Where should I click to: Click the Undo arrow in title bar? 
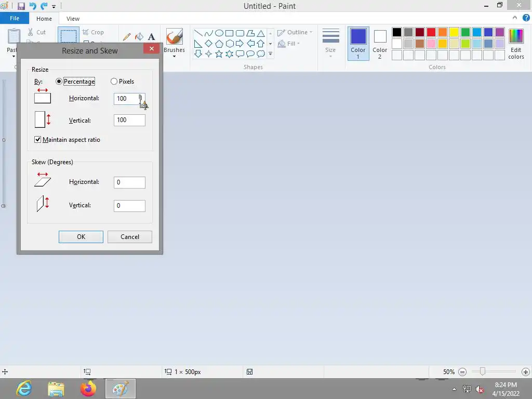pos(33,6)
